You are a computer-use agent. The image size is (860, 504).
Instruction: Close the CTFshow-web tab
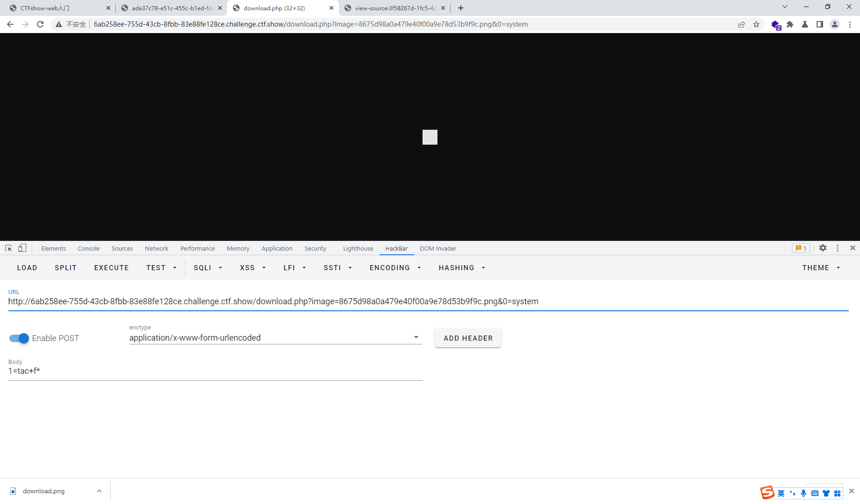(x=108, y=8)
